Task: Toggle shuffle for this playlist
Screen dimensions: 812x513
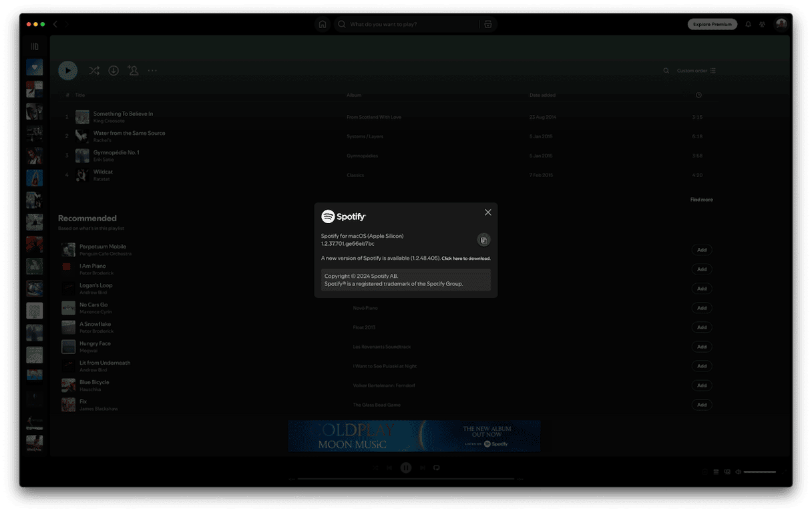Action: tap(93, 70)
